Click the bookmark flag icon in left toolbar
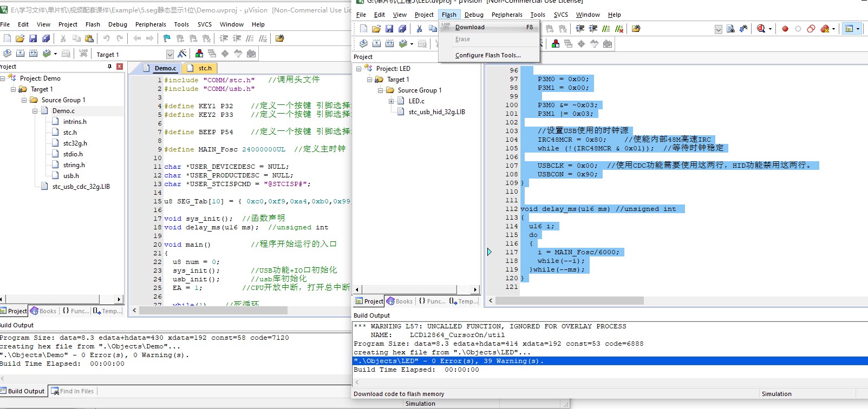The image size is (868, 409). pyautogui.click(x=167, y=38)
